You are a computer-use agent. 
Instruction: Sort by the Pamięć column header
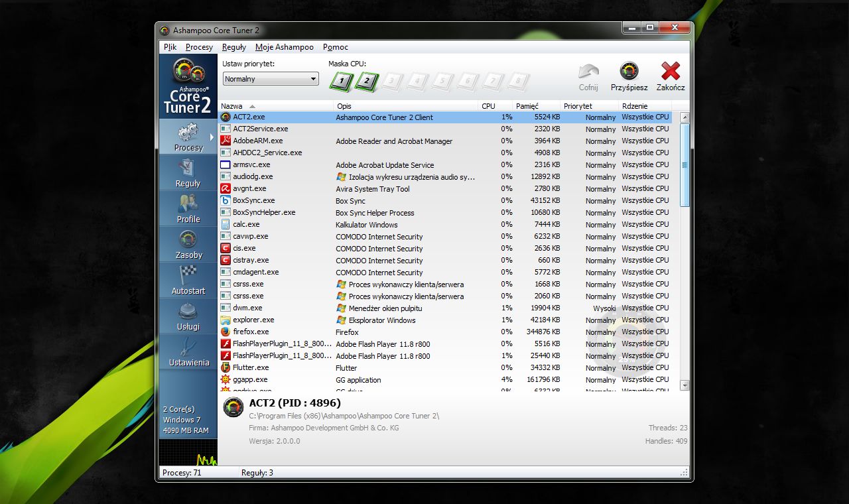tap(537, 106)
